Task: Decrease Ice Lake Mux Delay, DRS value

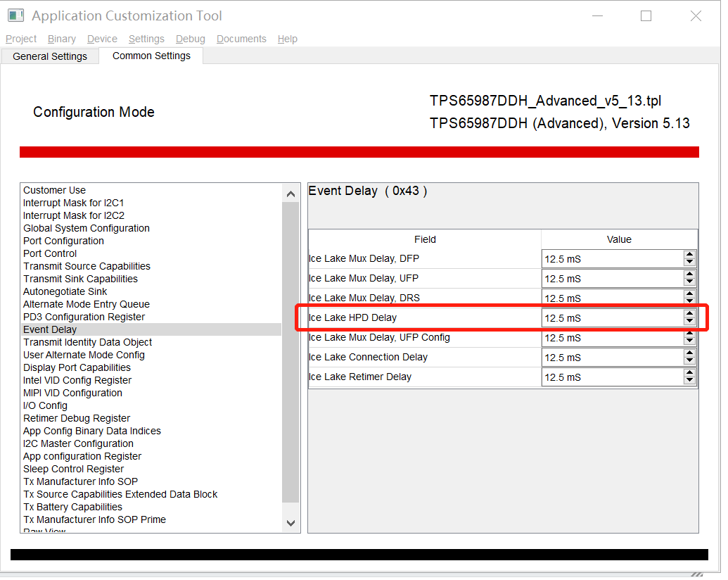Action: click(689, 301)
